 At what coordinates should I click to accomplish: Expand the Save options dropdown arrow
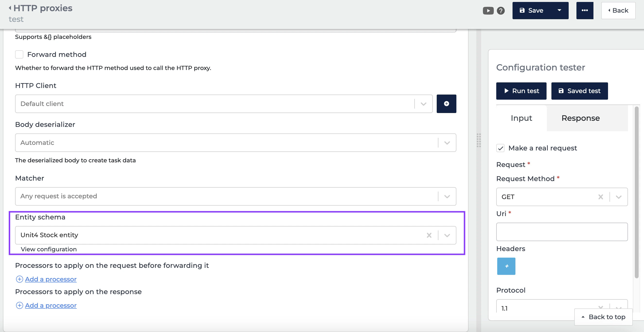click(559, 10)
